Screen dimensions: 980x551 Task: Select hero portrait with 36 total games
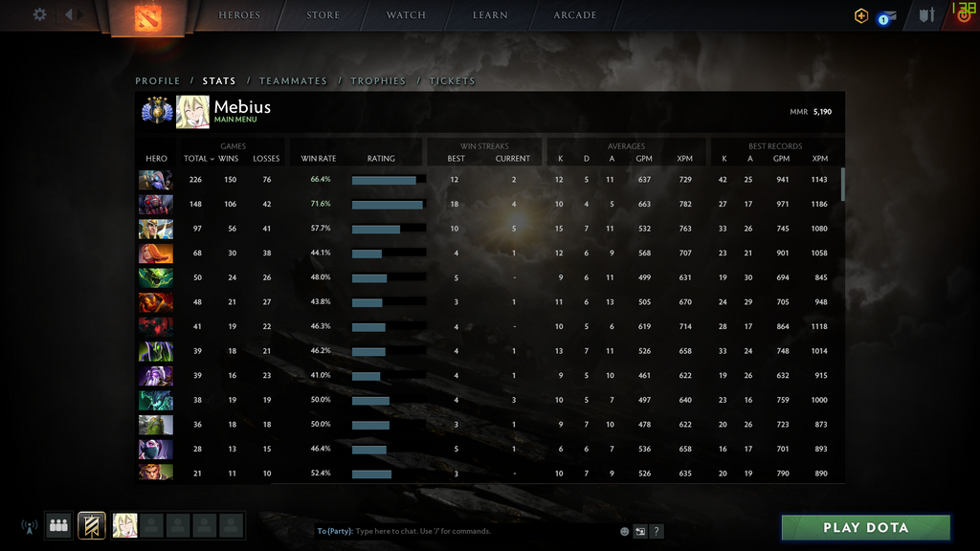pos(156,425)
